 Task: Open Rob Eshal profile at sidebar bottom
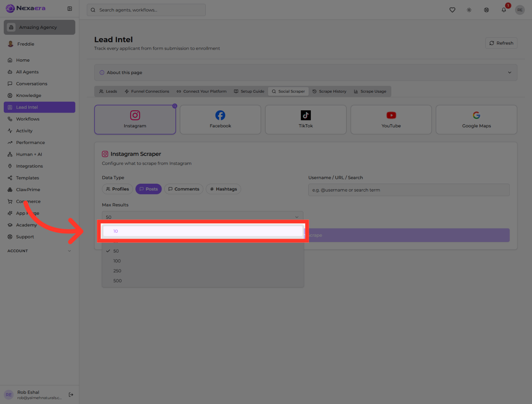coord(34,395)
